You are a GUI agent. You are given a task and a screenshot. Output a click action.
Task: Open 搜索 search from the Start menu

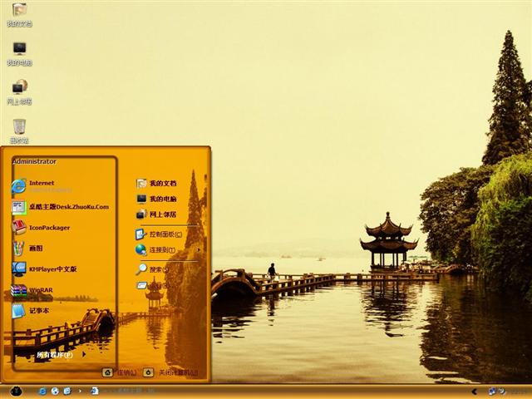click(x=152, y=269)
